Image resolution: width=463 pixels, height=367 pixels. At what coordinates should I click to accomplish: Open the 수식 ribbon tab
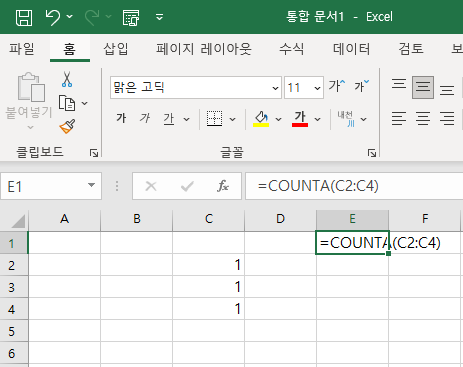(x=291, y=49)
